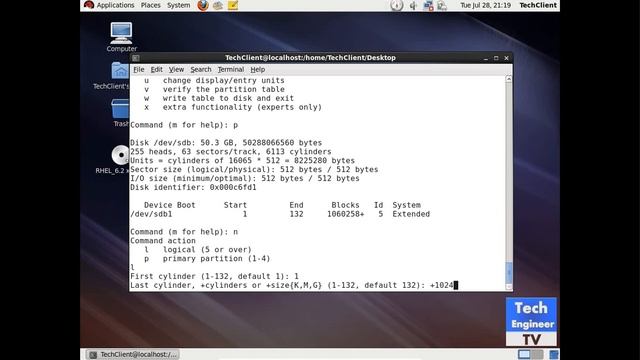Viewport: 640px width, 360px height.
Task: Click 'change display/entry units' text
Action: pos(224,80)
